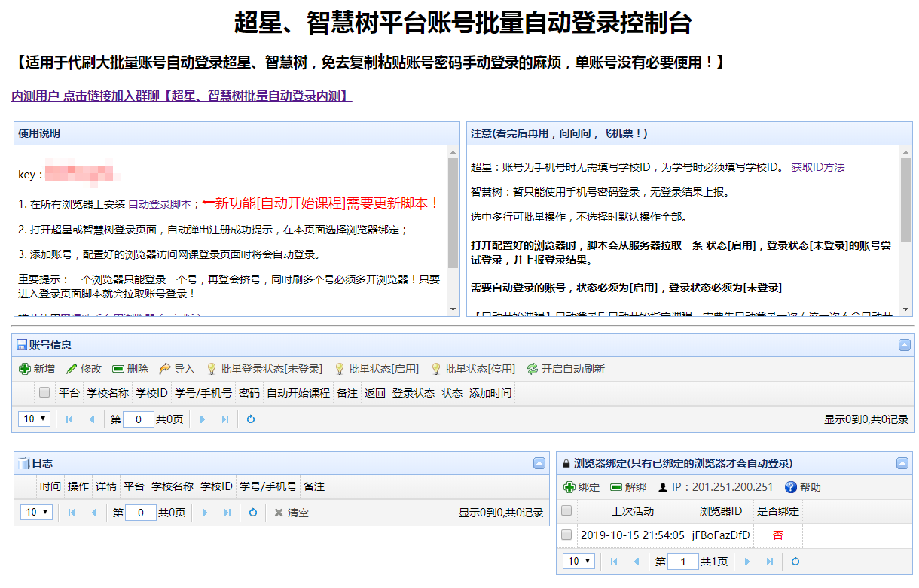Open the 自动登录脚本 install link
919x588 pixels.
[x=159, y=204]
